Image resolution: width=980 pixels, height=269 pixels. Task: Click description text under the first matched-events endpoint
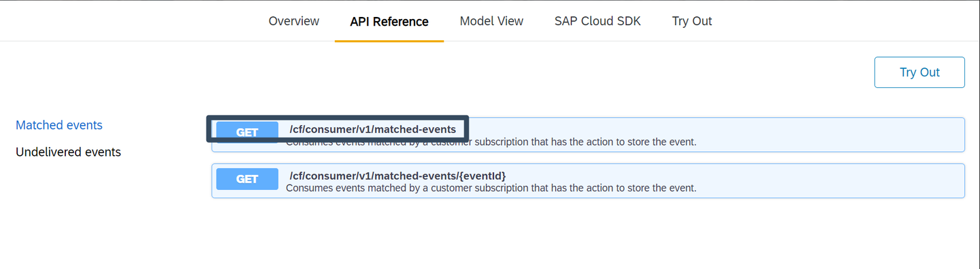pos(491,142)
